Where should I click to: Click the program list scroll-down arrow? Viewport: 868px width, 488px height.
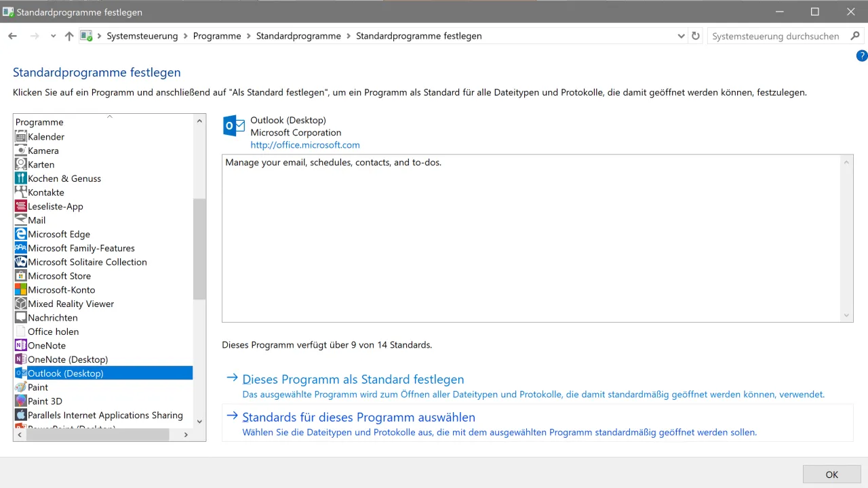[x=199, y=422]
